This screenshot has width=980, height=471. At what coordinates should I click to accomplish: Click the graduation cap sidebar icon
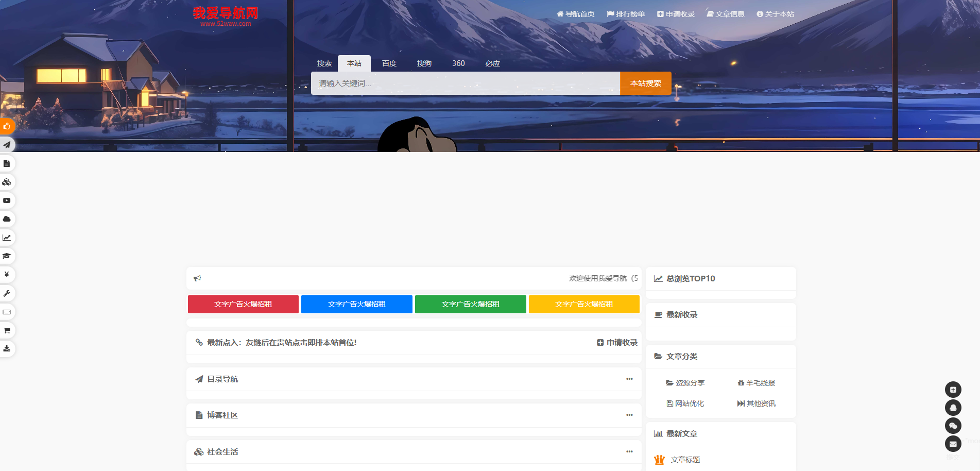(7, 256)
